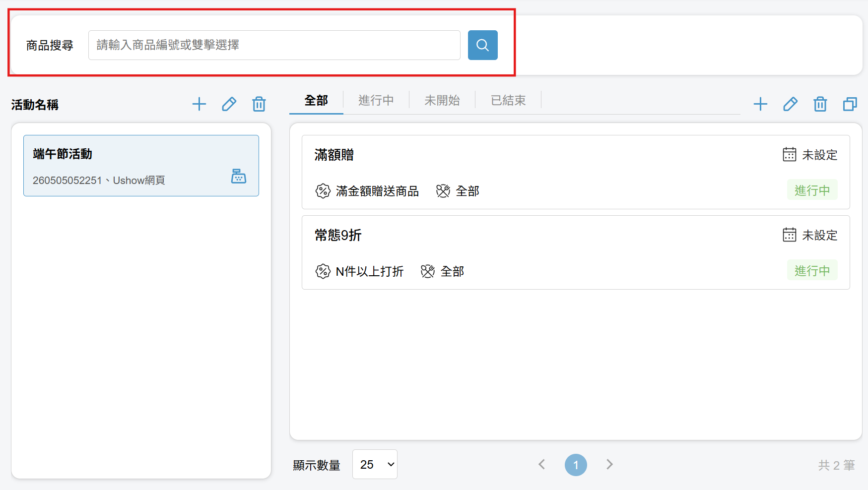Image resolution: width=868 pixels, height=490 pixels.
Task: Edit promotion with the pencil icon beside the tabs
Action: 790,104
